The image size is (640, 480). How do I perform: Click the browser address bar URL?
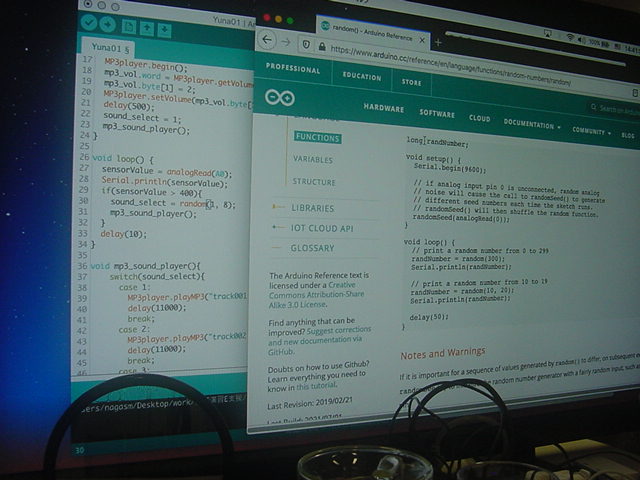449,66
